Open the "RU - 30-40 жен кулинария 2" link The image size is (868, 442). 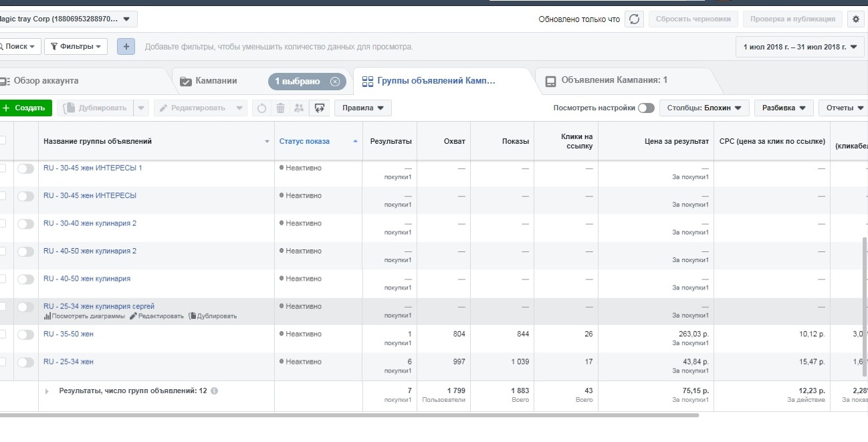(90, 223)
